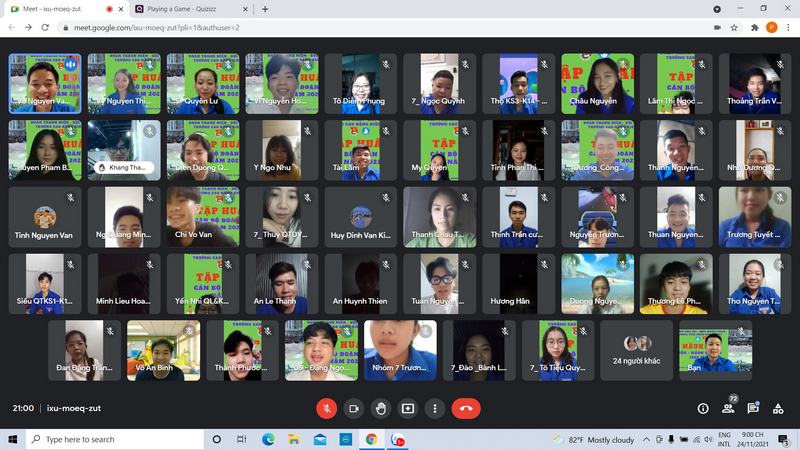Open the meeting details info icon
This screenshot has width=800, height=450.
702,408
